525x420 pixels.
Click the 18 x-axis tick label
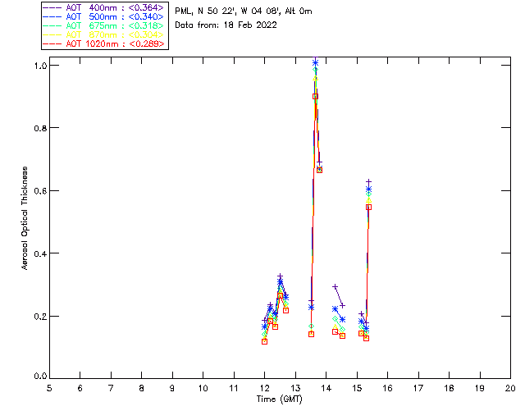[450, 388]
